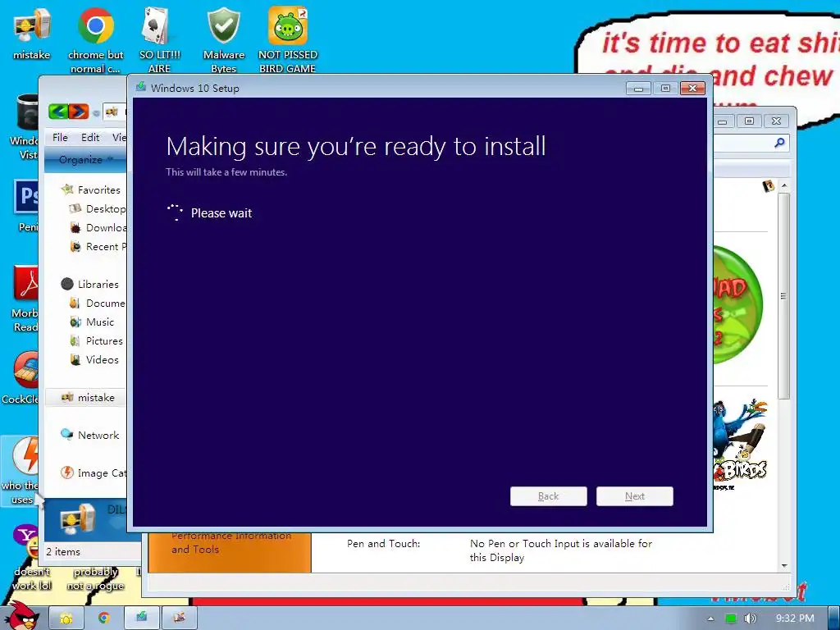840x630 pixels.
Task: Open the fourth taskbar application button
Action: pos(180,619)
